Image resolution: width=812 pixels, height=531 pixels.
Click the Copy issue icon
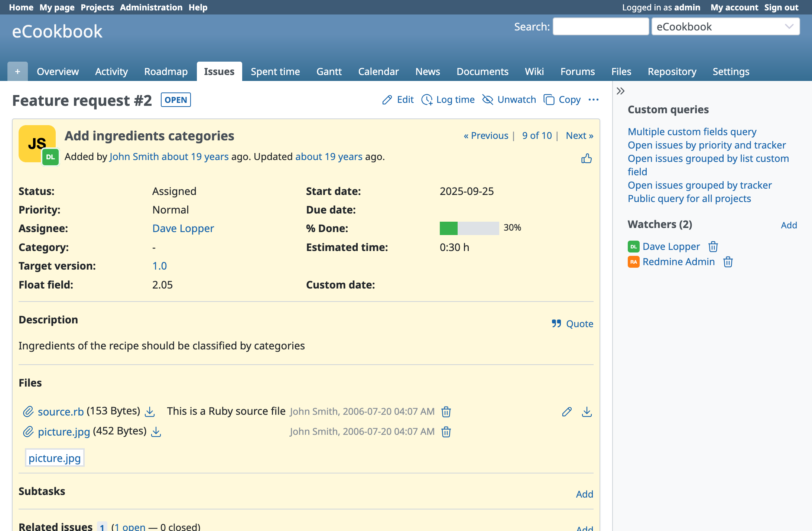(x=549, y=100)
